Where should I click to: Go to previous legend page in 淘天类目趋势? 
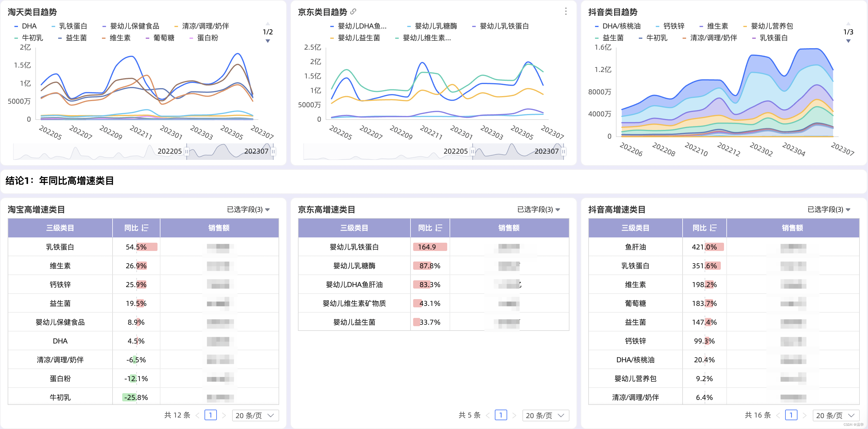pos(268,24)
